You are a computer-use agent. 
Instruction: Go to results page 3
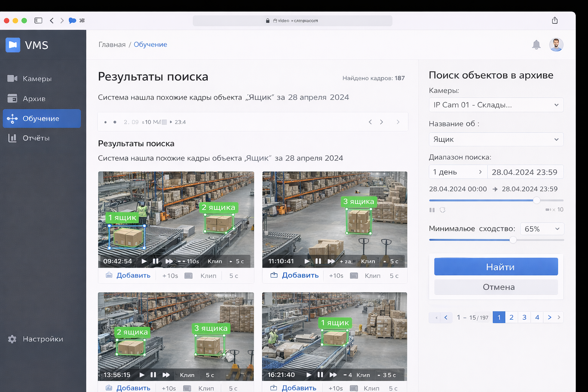(x=524, y=317)
